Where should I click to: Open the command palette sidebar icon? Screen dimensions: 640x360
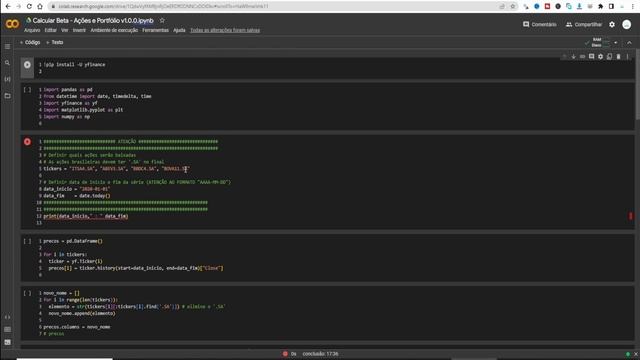click(7, 329)
